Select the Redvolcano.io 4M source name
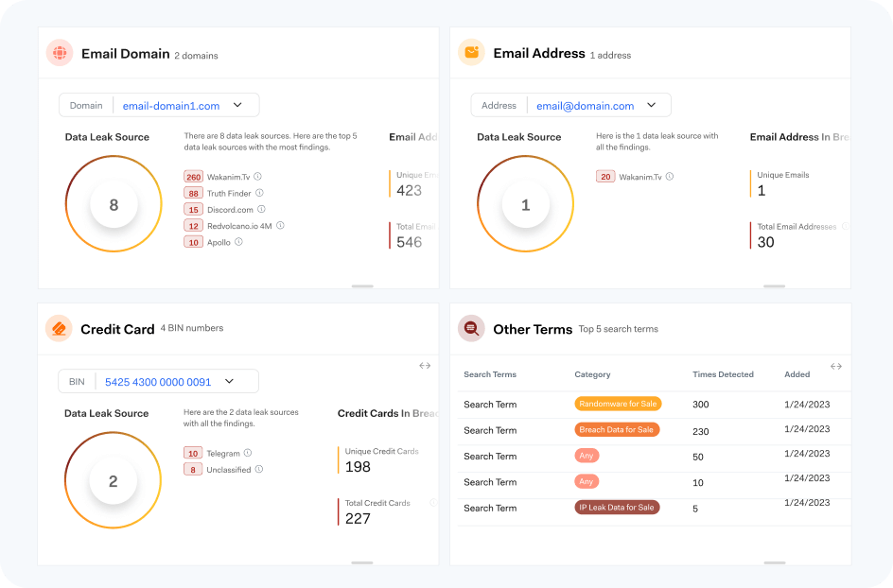 tap(239, 226)
